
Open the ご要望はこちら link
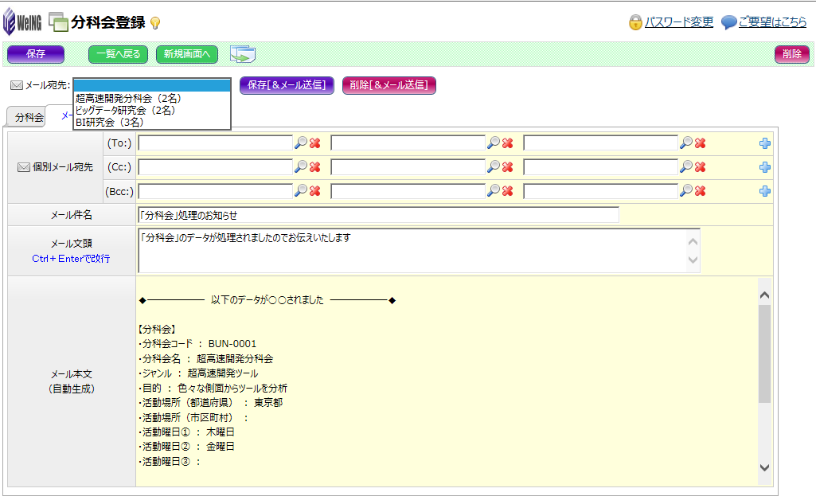(x=772, y=22)
